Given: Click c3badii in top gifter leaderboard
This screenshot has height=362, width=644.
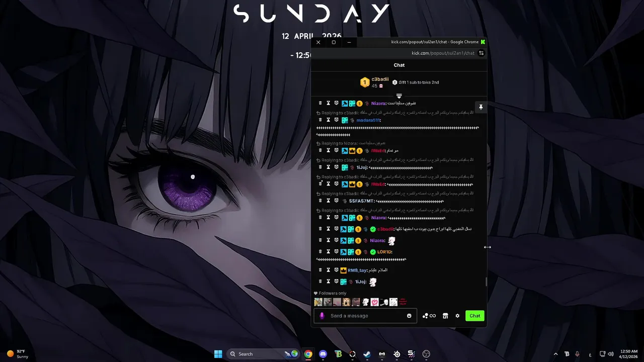Looking at the screenshot, I should [380, 79].
